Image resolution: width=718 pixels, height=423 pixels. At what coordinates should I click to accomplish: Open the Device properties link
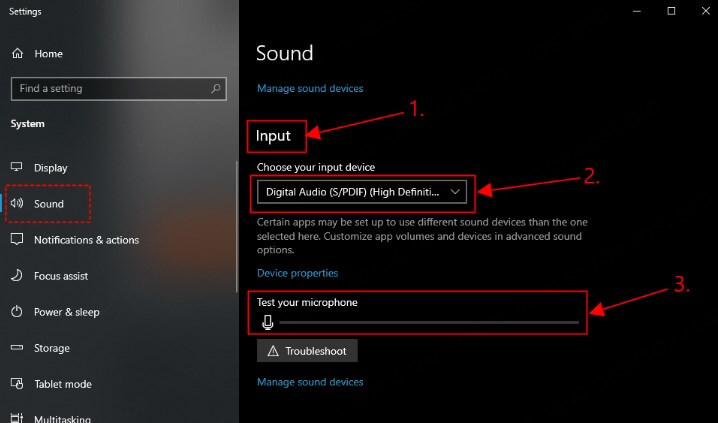297,273
